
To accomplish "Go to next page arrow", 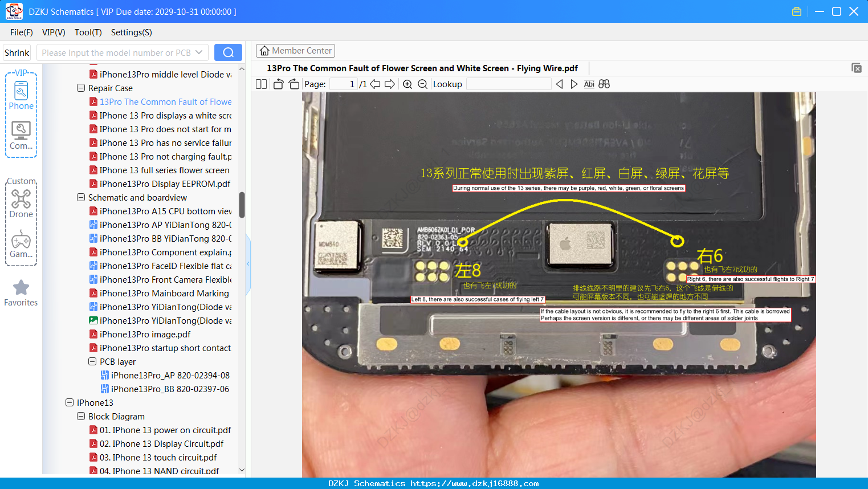I will (390, 84).
